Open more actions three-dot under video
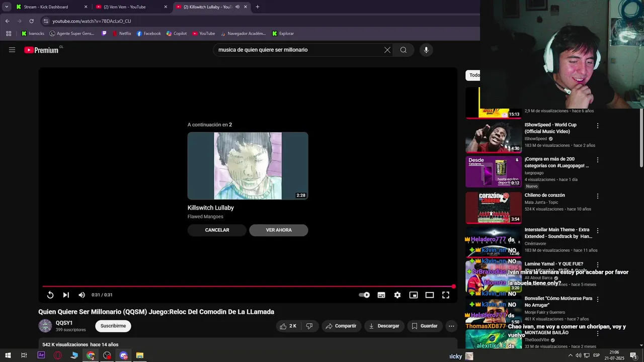 [451, 326]
